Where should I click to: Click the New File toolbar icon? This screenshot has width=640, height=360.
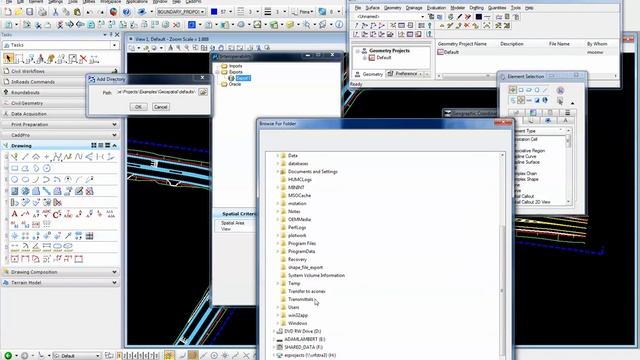tap(7, 12)
